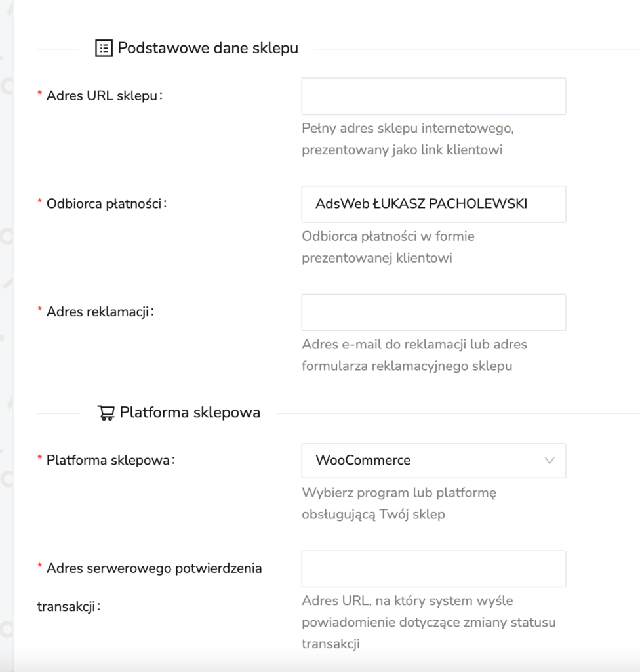Click the Adres reklamacji label
This screenshot has height=672, width=640.
98,312
